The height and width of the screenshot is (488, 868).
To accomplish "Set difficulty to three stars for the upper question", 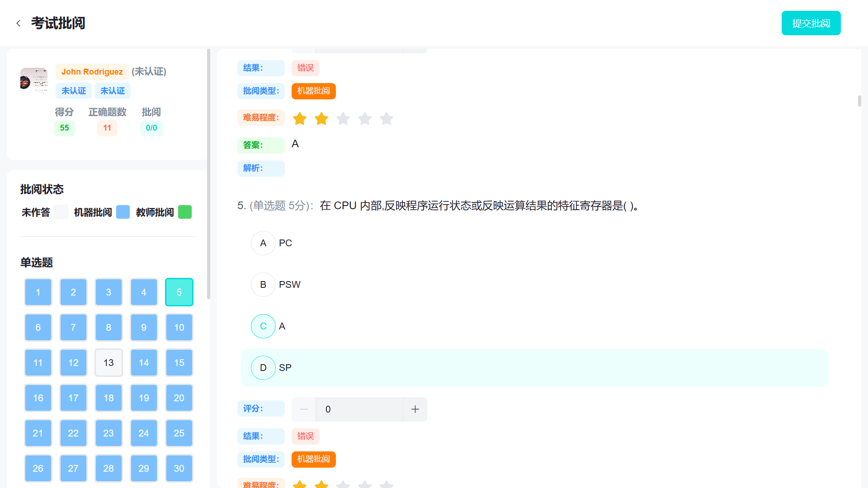I will pos(343,119).
